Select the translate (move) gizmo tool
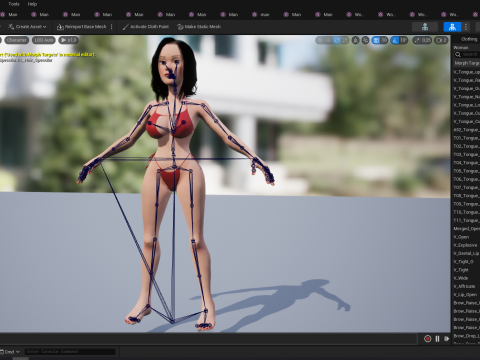The image size is (480, 360). pyautogui.click(x=329, y=40)
